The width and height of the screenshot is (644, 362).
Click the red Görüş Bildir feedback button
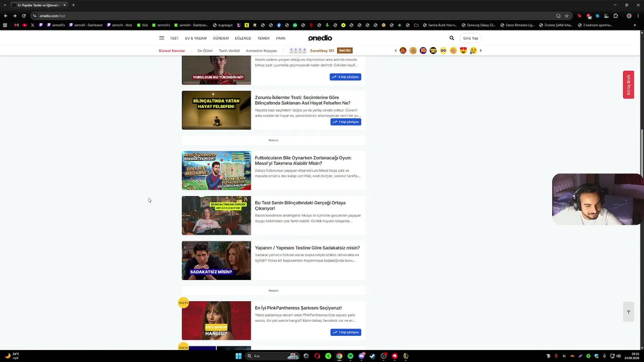628,84
